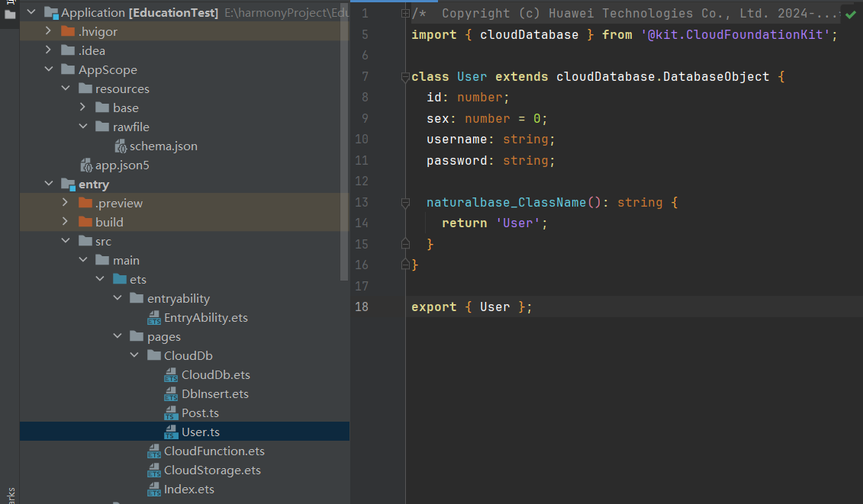Viewport: 863px width, 504px height.
Task: Click the return 'User' statement
Action: (x=494, y=223)
